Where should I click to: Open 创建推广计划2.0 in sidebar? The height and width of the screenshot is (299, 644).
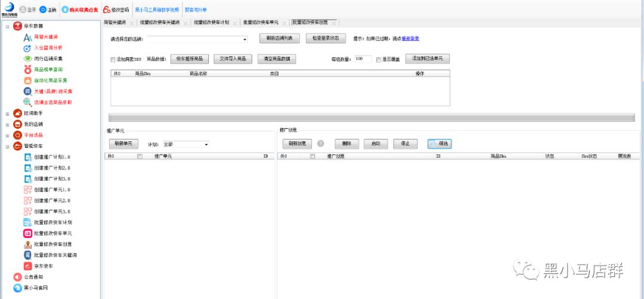coord(52,168)
